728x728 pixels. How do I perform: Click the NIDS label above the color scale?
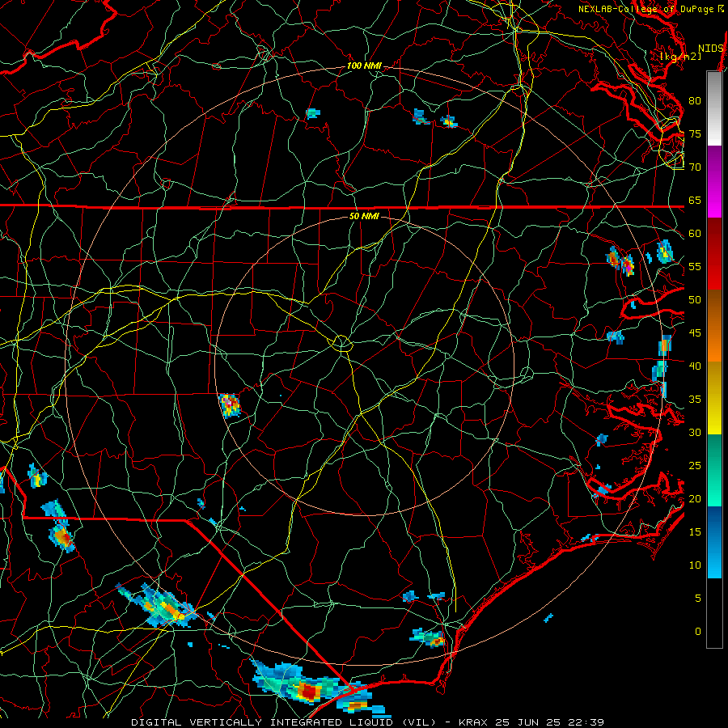pos(711,49)
